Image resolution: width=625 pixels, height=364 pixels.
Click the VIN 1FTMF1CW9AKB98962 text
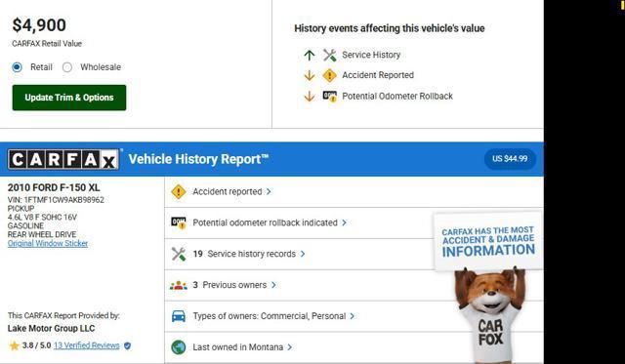[x=56, y=200]
